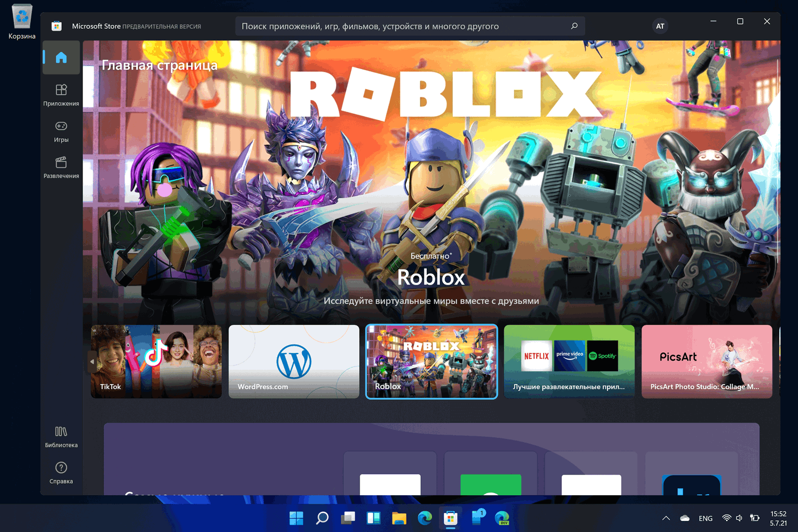
Task: Launch Microsoft Edge from the taskbar
Action: (x=425, y=518)
